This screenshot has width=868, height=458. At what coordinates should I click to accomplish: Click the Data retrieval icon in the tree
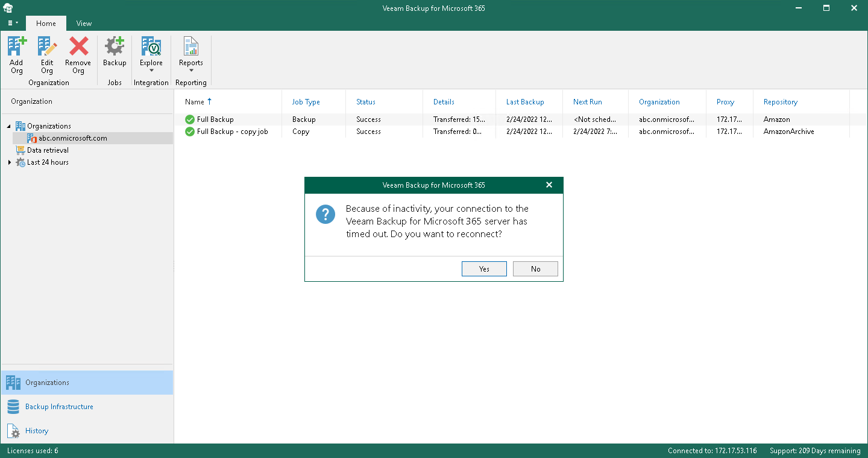click(x=20, y=150)
